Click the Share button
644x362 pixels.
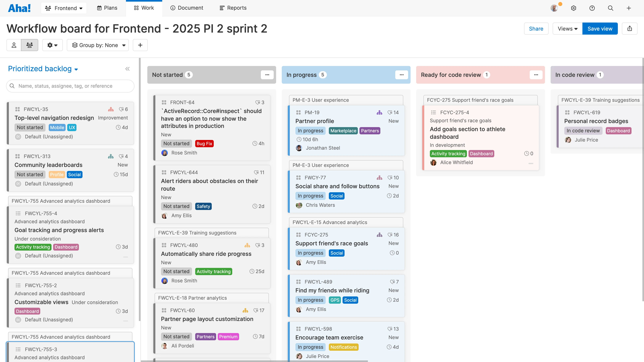(x=536, y=29)
